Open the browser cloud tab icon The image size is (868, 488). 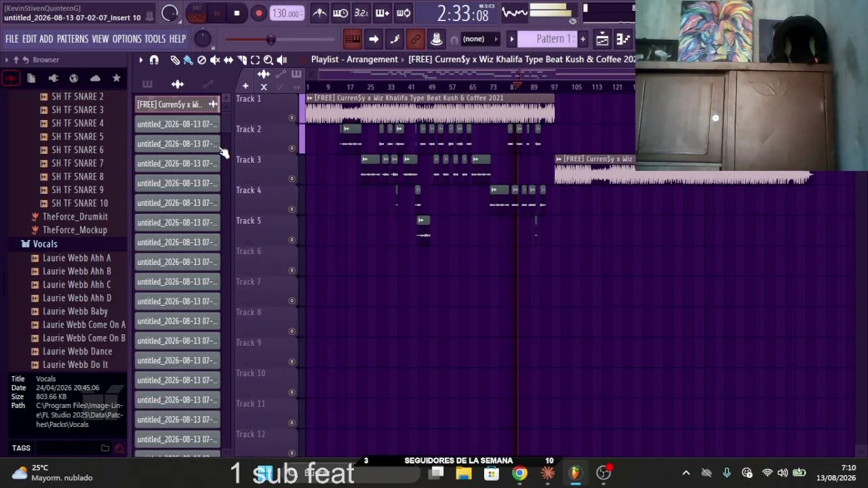95,79
